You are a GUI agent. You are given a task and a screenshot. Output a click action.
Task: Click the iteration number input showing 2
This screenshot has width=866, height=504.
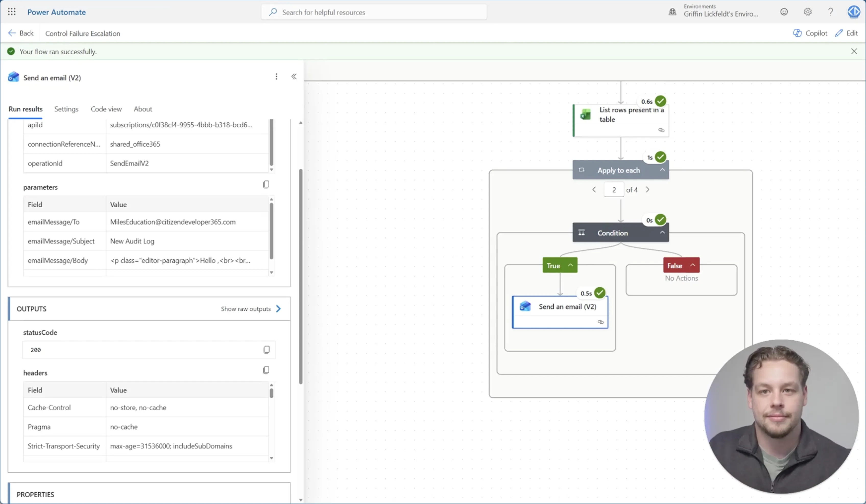click(x=614, y=190)
